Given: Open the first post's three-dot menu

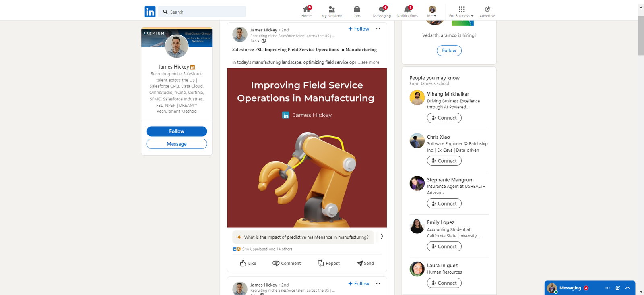Looking at the screenshot, I should click(x=378, y=29).
